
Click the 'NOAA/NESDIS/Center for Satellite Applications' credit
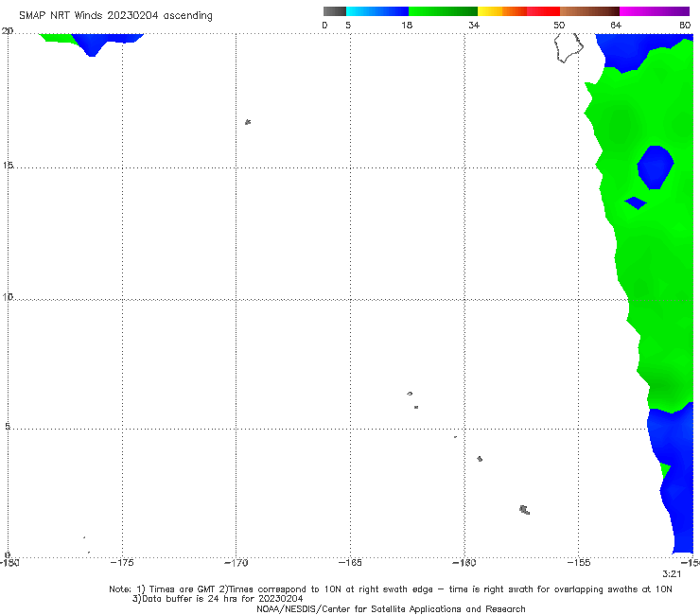391,608
